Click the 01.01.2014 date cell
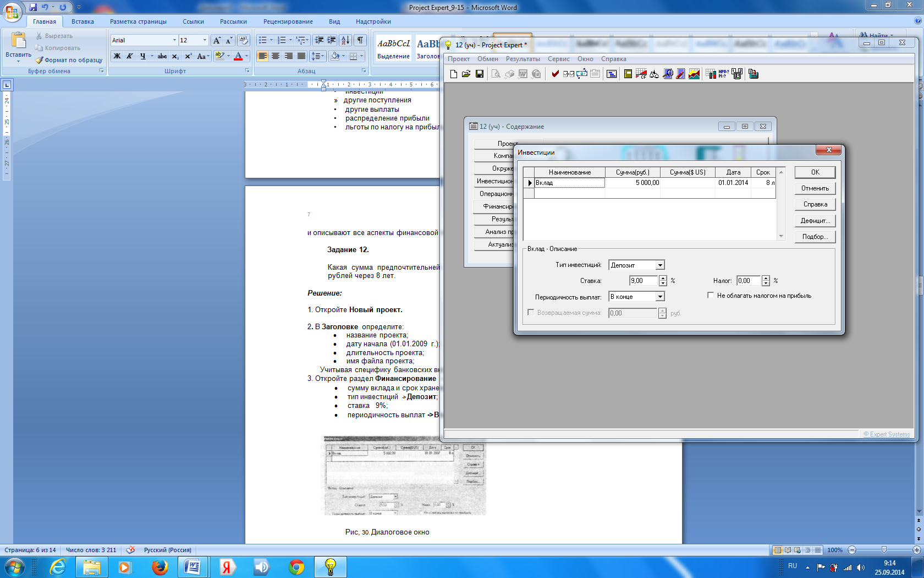924x578 pixels. click(733, 183)
